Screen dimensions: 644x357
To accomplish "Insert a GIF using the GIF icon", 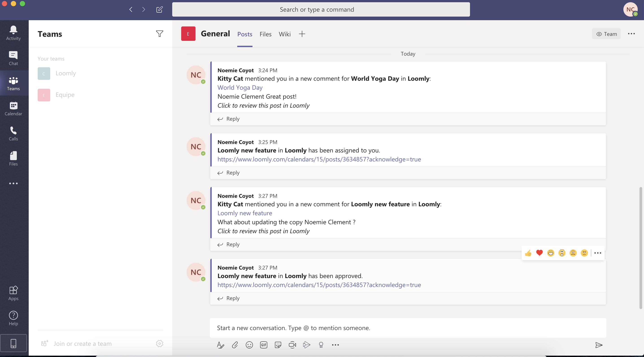I will click(263, 345).
